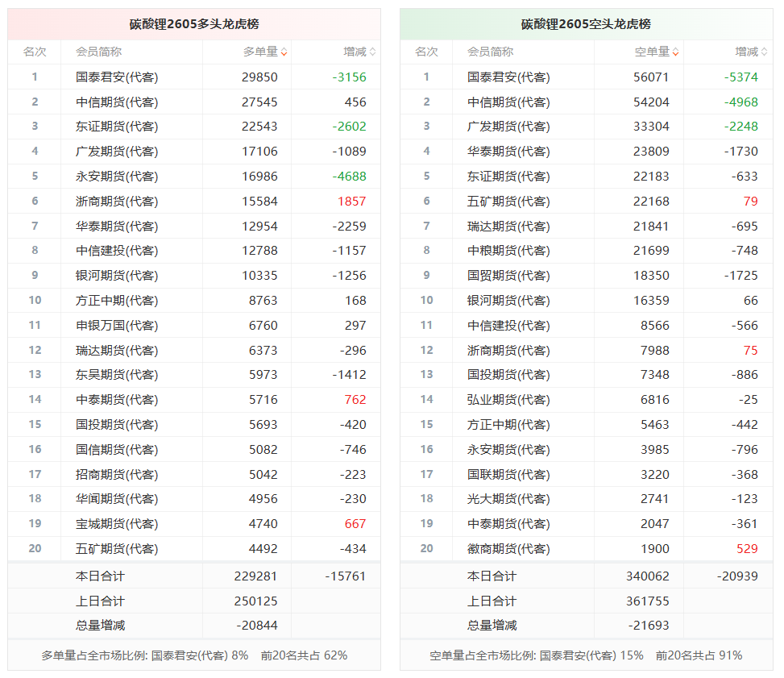784x678 pixels.
Task: Click red change value 529
Action: point(747,549)
